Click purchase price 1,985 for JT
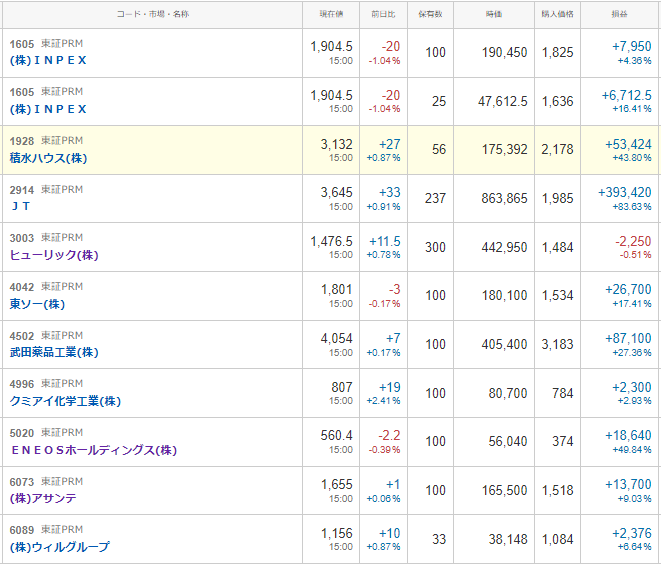The height and width of the screenshot is (564, 661). (x=557, y=199)
